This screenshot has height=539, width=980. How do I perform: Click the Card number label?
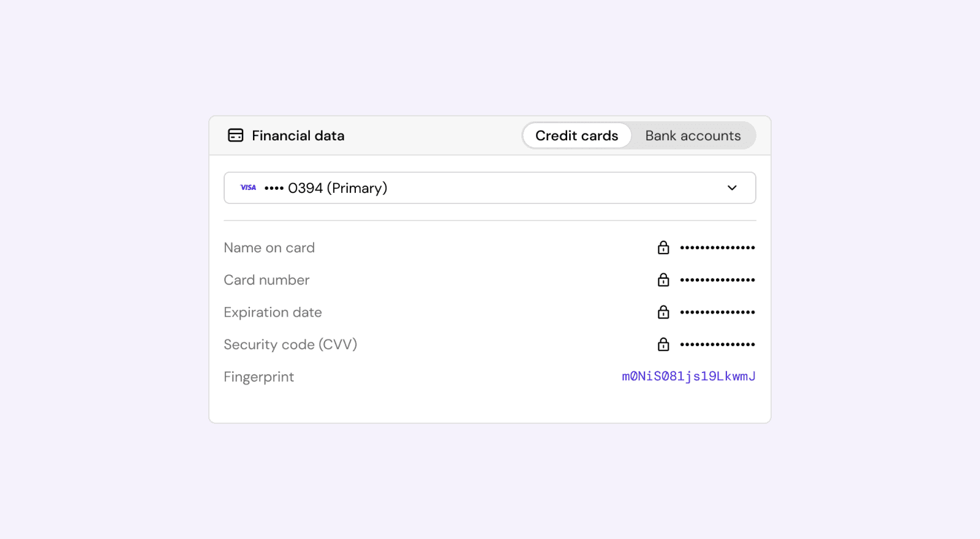(x=266, y=280)
